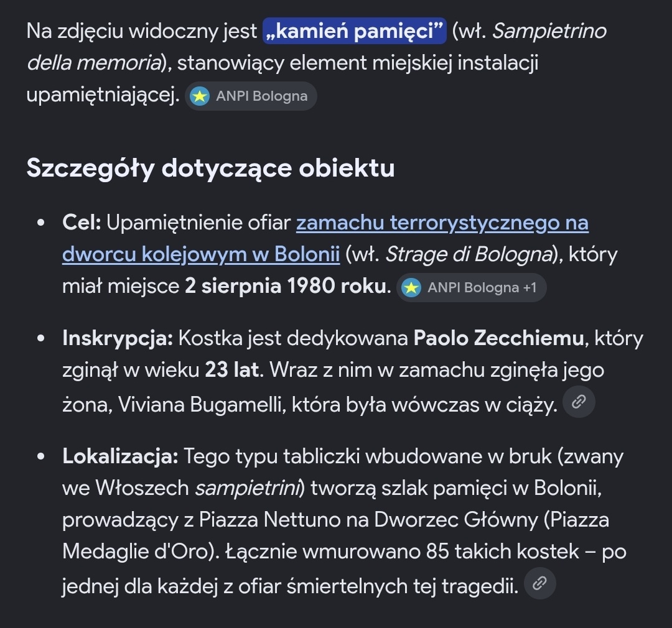The image size is (672, 628).
Task: Click link icon after the Lokalizacja paragraph
Action: (539, 583)
